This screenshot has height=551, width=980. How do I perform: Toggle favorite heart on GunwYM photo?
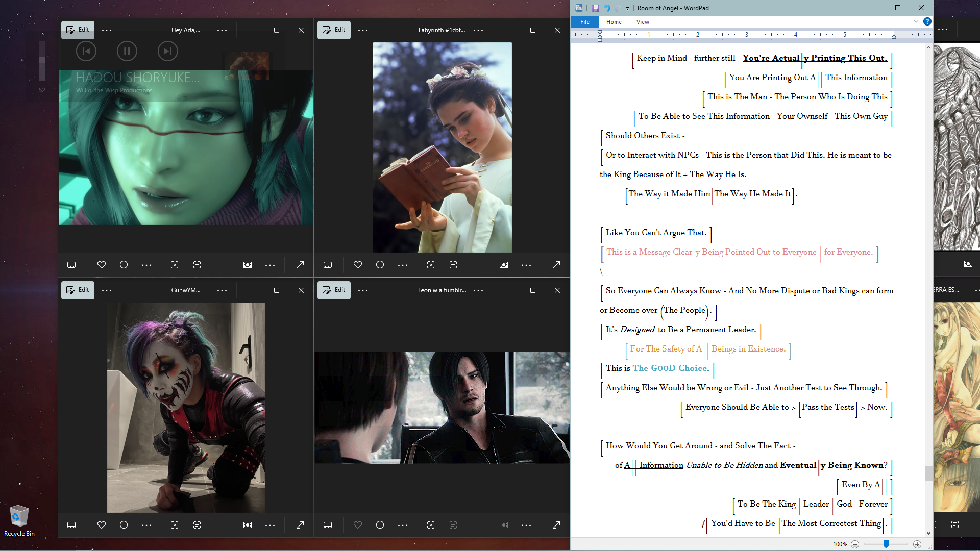tap(101, 525)
